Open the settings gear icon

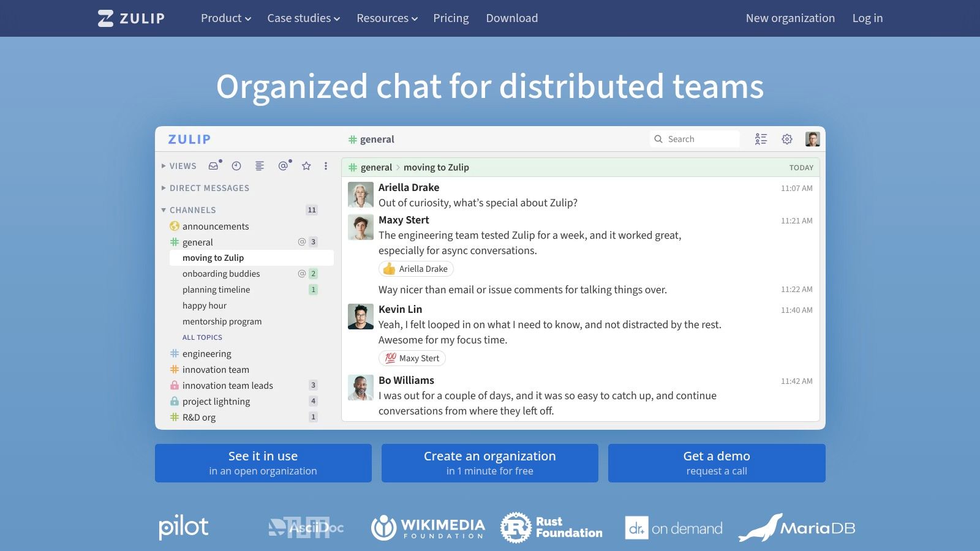[787, 139]
